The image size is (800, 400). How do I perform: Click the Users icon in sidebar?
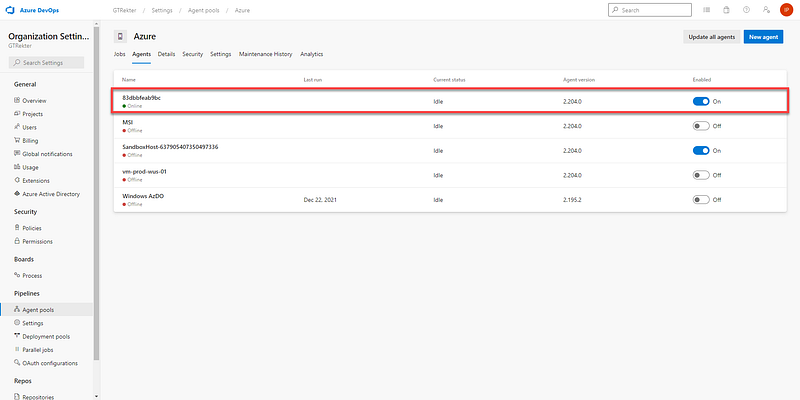pyautogui.click(x=17, y=127)
